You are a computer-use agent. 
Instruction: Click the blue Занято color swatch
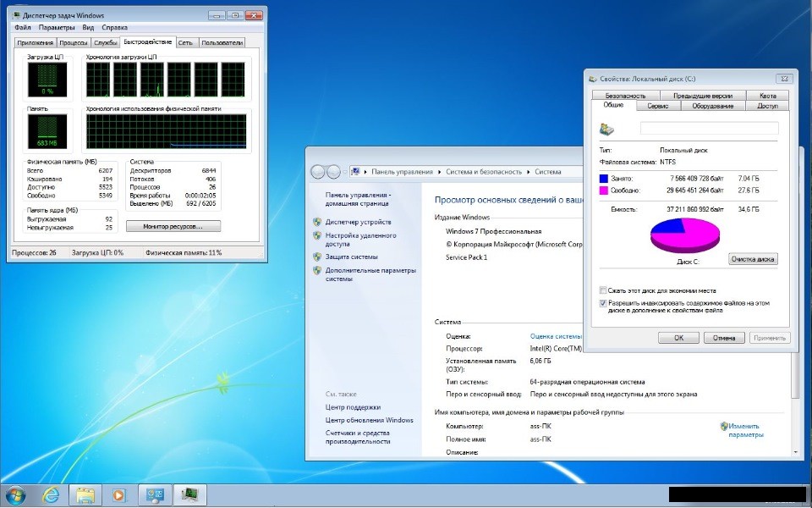click(x=603, y=179)
